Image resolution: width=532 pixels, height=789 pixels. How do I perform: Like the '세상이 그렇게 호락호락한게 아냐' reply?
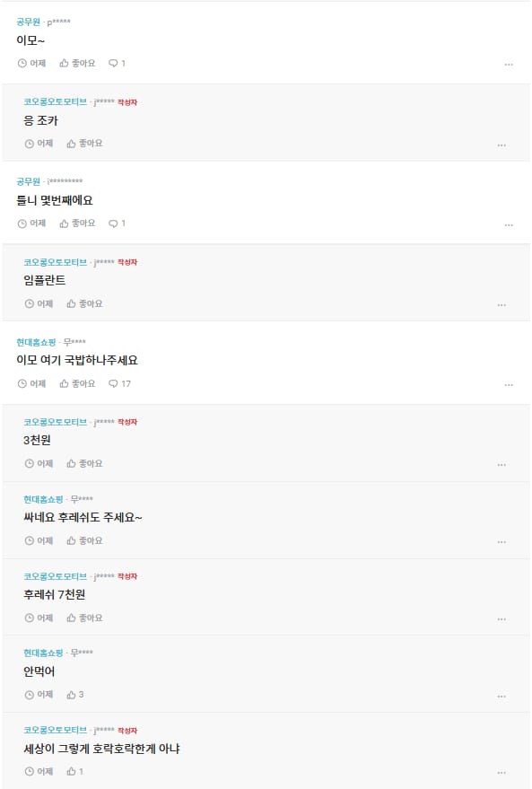(75, 771)
